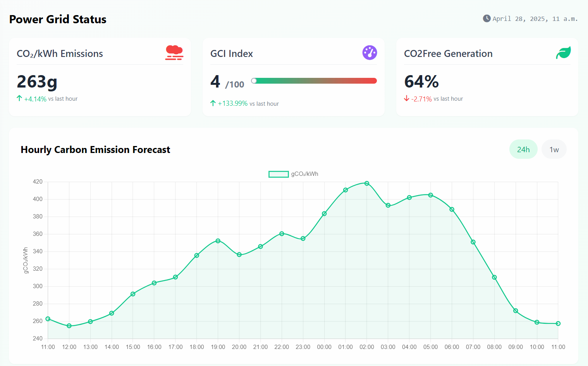The width and height of the screenshot is (588, 366).
Task: Click the chart data point at 19:00
Action: pos(218,241)
